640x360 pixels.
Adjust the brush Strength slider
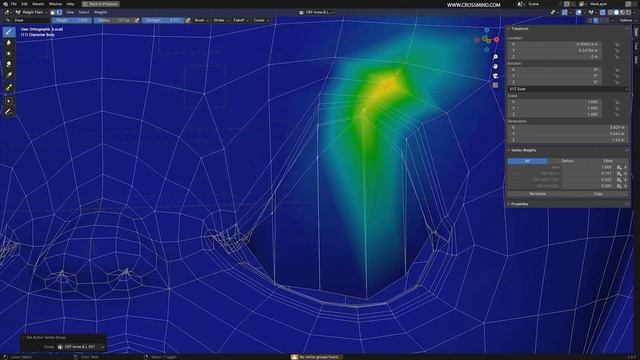(x=163, y=20)
